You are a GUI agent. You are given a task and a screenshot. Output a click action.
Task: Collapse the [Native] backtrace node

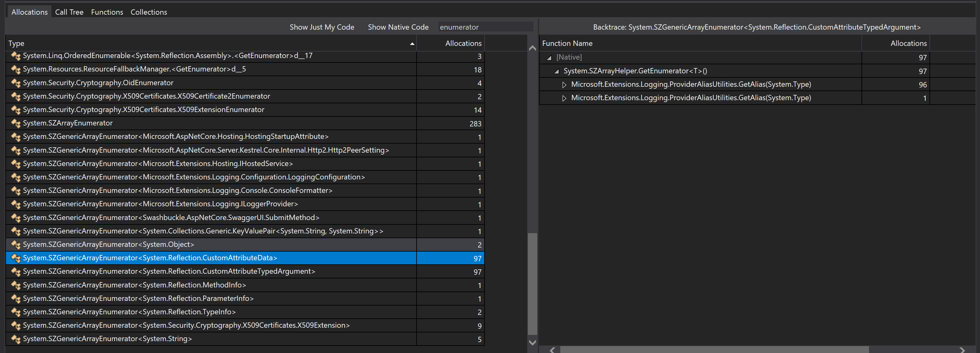pyautogui.click(x=549, y=58)
